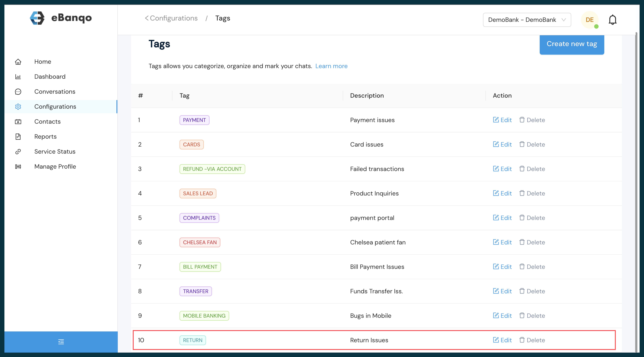Click the Reports document icon
644x357 pixels.
18,137
